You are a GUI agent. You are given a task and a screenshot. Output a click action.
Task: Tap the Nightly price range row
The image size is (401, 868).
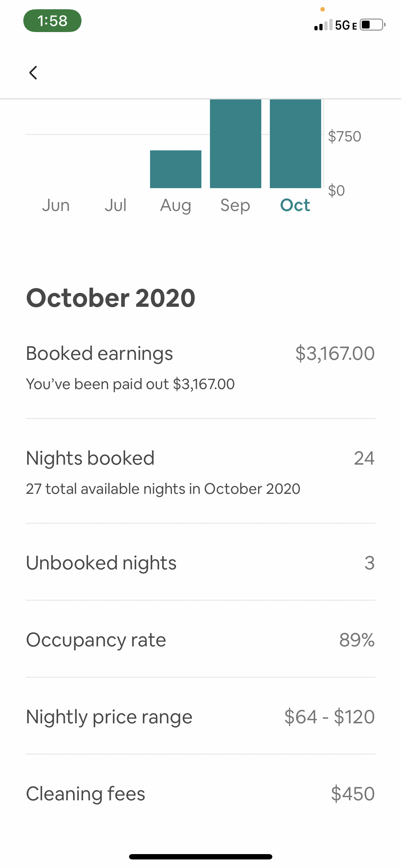click(x=200, y=717)
